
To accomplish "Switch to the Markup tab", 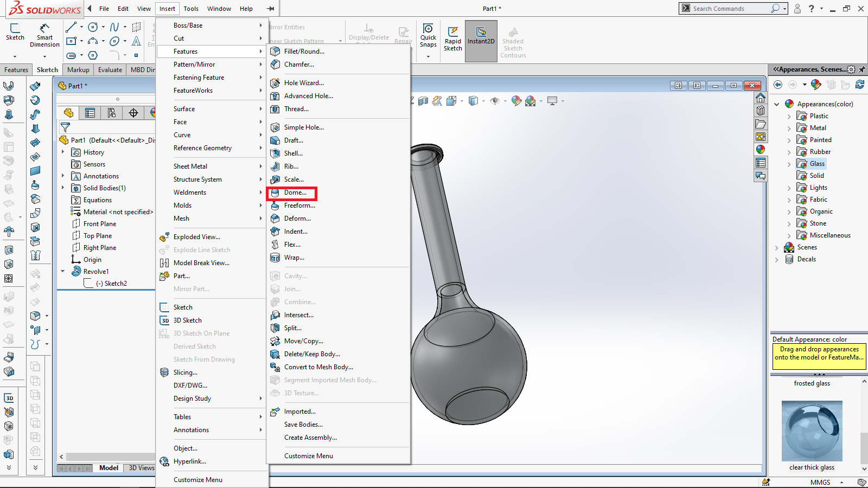I will (78, 70).
